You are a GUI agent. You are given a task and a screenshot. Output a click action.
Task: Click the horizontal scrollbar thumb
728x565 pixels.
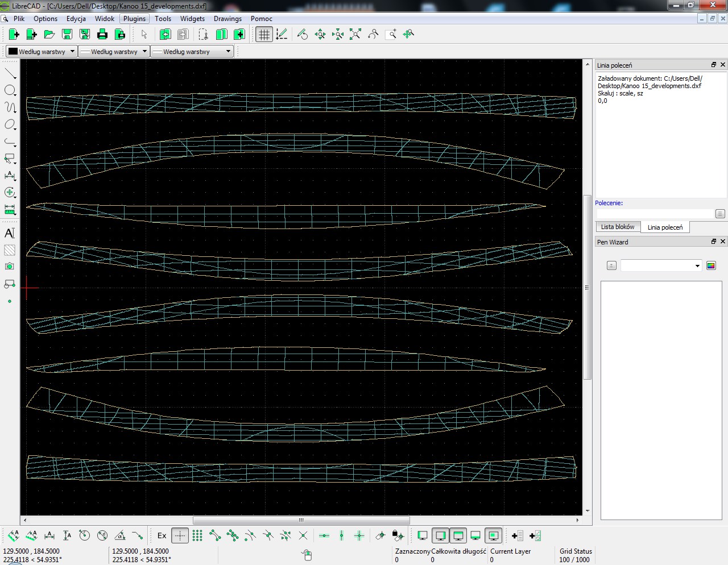pyautogui.click(x=301, y=520)
